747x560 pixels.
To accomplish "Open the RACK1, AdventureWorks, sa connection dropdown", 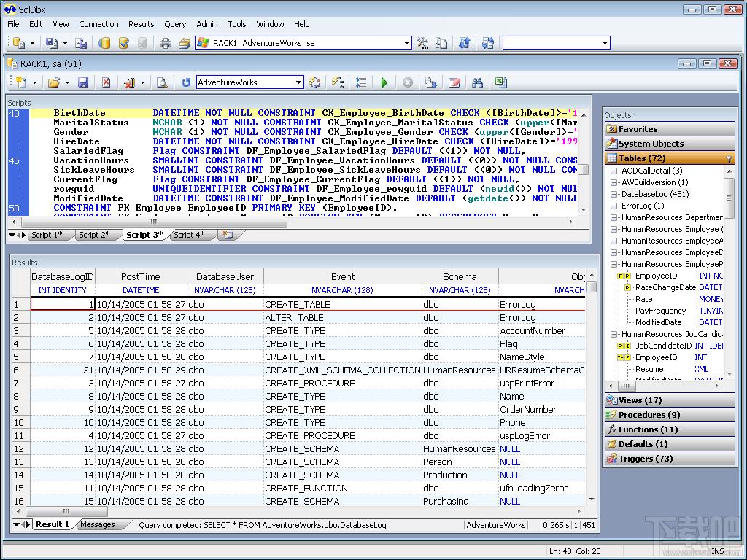I will pos(407,43).
